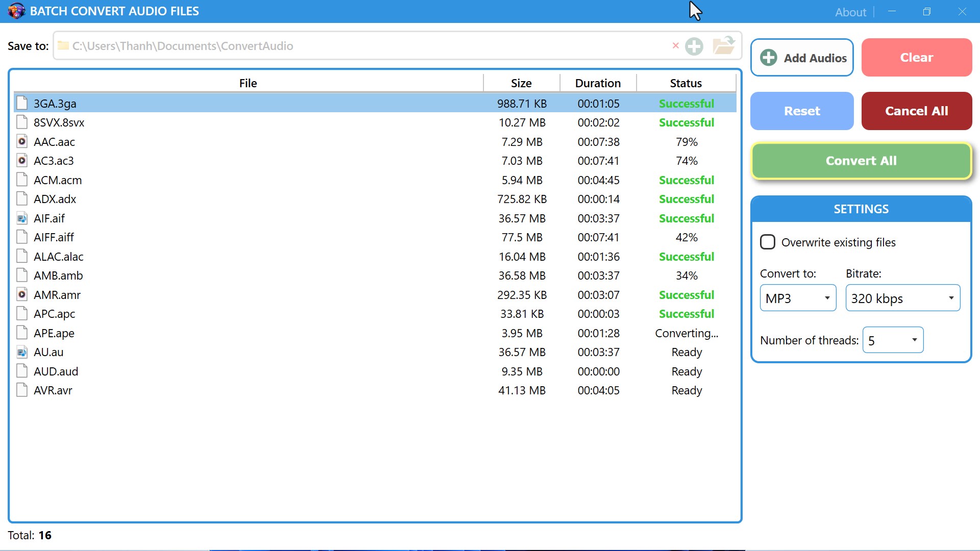Click the Save to path field
The height and width of the screenshot is (551, 980).
click(357, 46)
